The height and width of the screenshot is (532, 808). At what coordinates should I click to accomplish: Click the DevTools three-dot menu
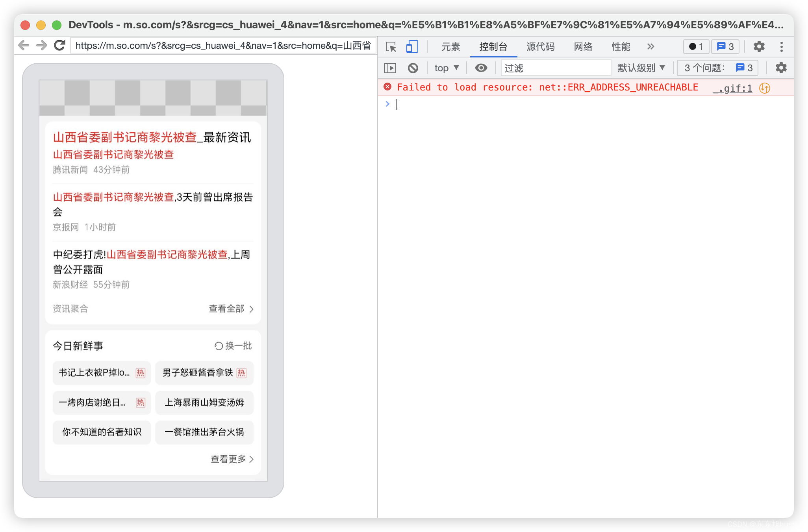[x=782, y=47]
